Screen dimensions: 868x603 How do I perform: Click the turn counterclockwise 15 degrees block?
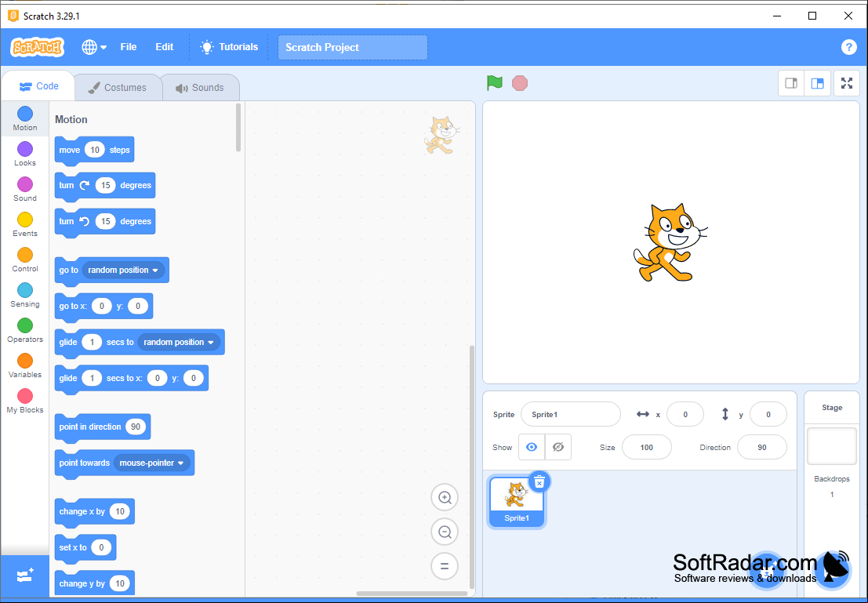pyautogui.click(x=105, y=221)
